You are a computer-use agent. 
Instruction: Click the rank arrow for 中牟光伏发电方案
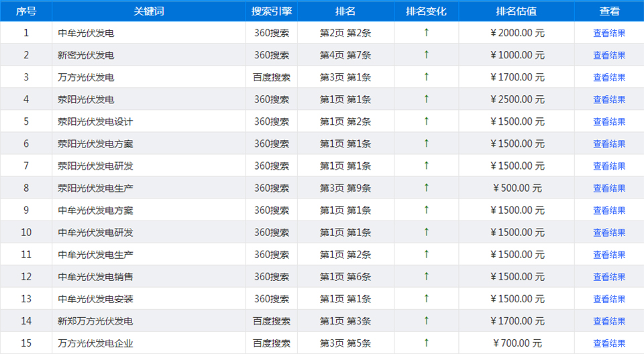tap(427, 210)
